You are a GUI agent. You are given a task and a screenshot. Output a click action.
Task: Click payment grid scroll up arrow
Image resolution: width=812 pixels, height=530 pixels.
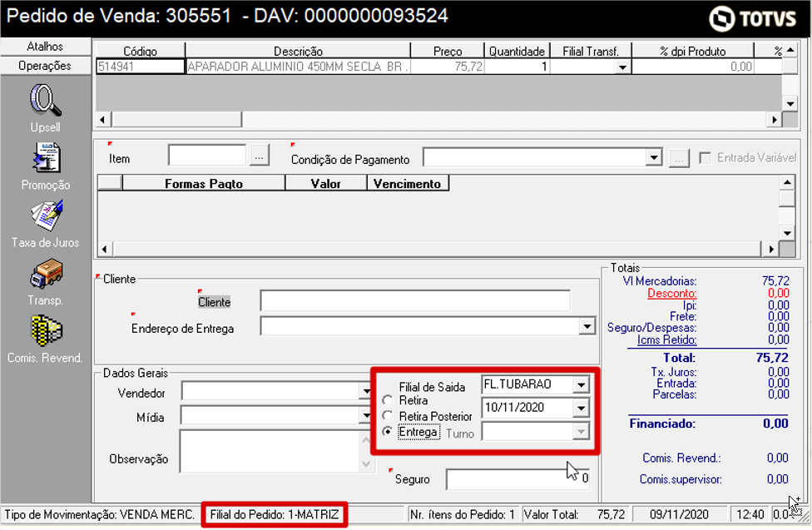[x=787, y=183]
